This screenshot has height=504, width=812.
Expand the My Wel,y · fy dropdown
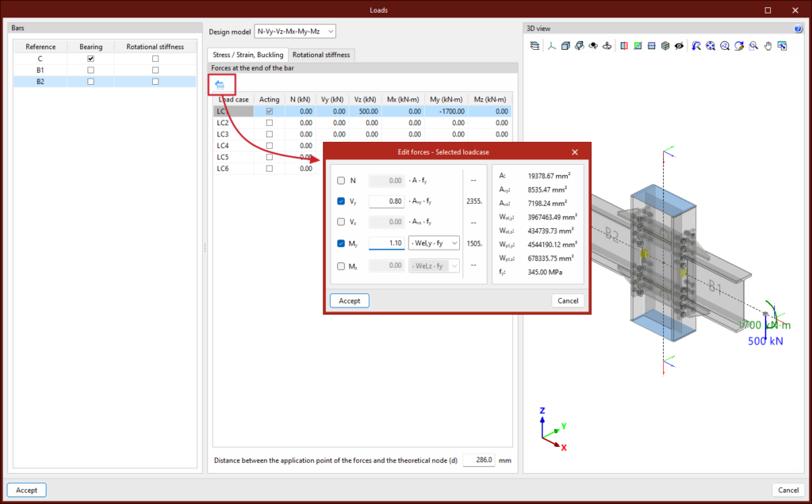point(434,243)
